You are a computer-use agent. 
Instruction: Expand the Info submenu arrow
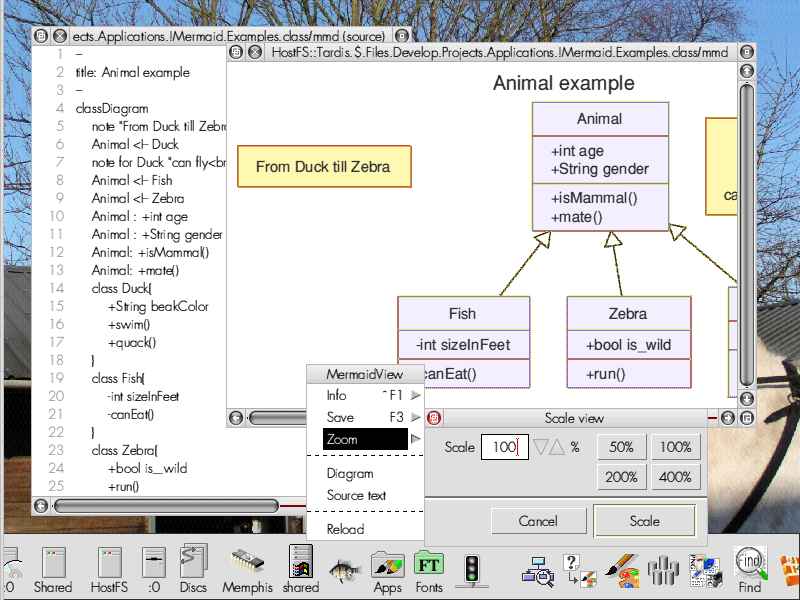click(416, 395)
